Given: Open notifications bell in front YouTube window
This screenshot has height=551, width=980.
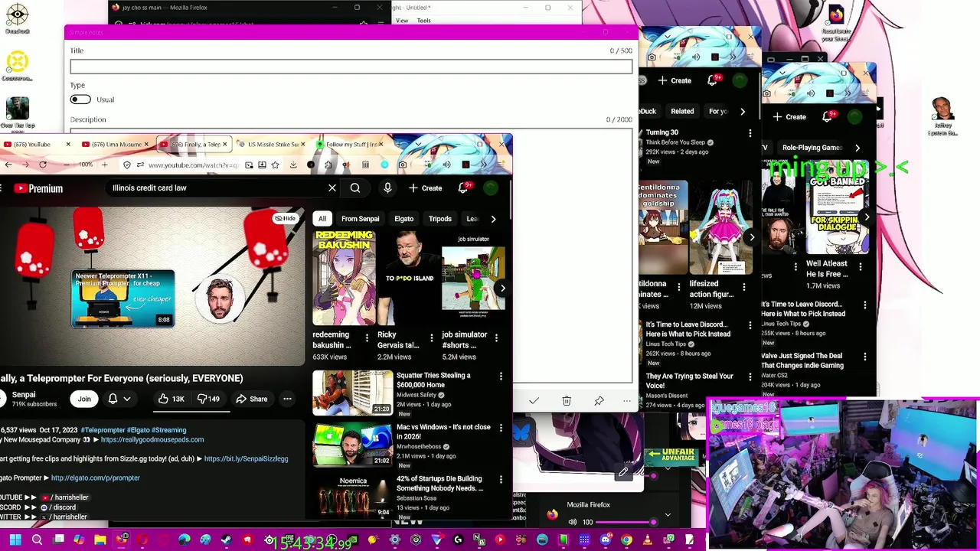Looking at the screenshot, I should coord(462,188).
